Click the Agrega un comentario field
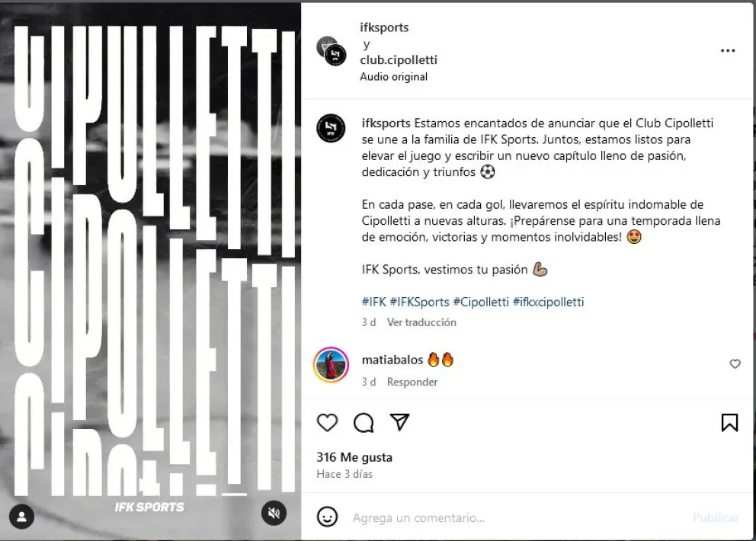Image resolution: width=756 pixels, height=541 pixels. click(516, 517)
